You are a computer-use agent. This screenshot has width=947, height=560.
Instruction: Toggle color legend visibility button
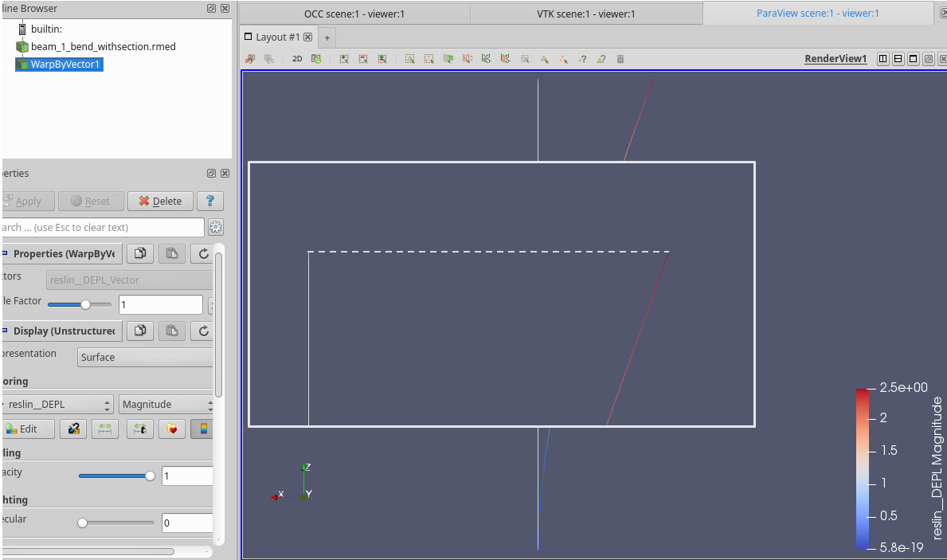[x=203, y=429]
